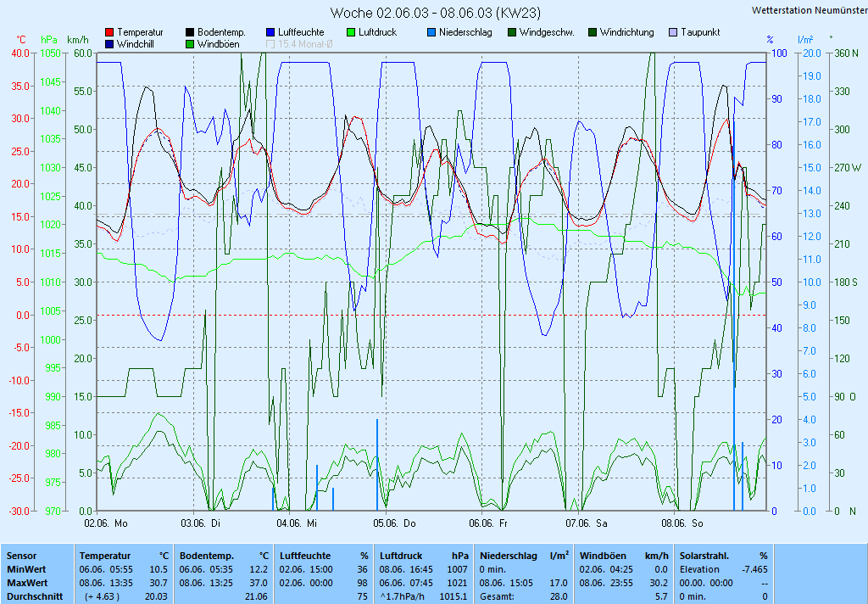
Task: Select the MaxWert row label
Action: pos(28,583)
